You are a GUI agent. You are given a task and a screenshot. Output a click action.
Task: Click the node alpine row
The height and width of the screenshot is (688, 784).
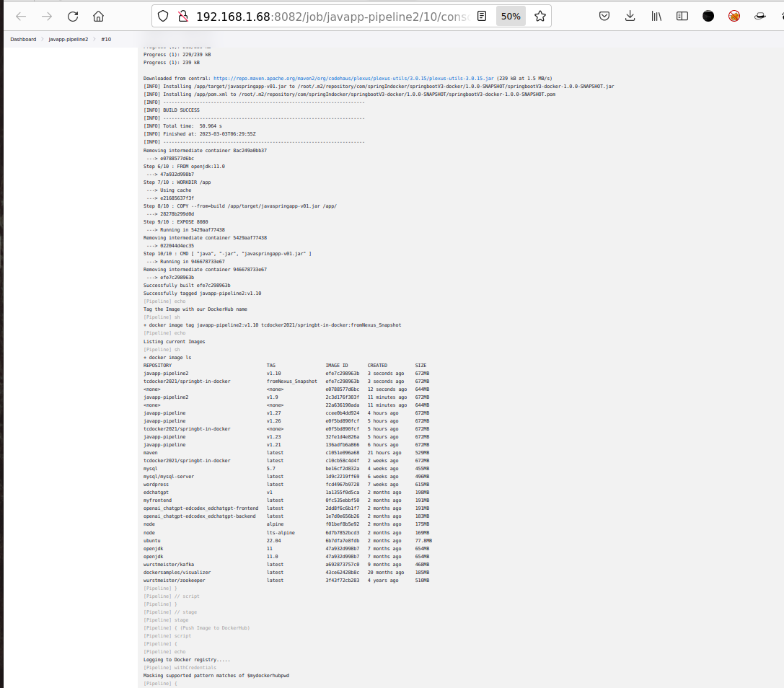(x=286, y=524)
